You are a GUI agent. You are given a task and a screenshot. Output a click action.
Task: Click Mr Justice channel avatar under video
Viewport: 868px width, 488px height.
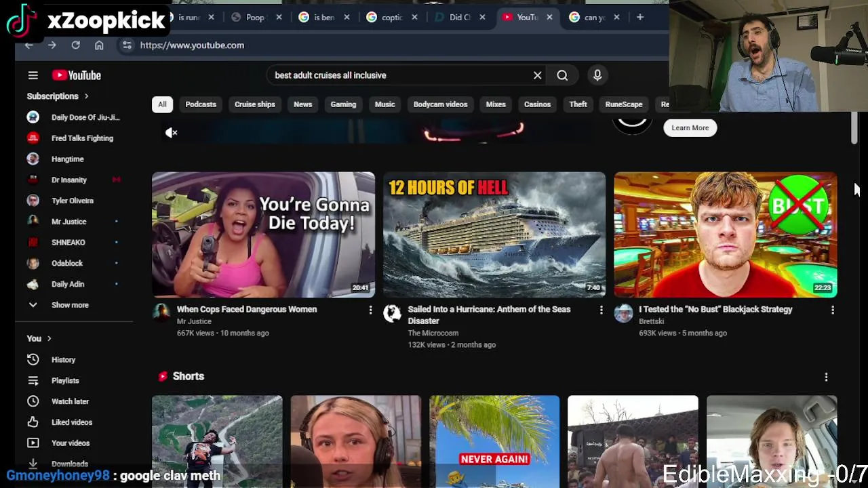pyautogui.click(x=161, y=312)
